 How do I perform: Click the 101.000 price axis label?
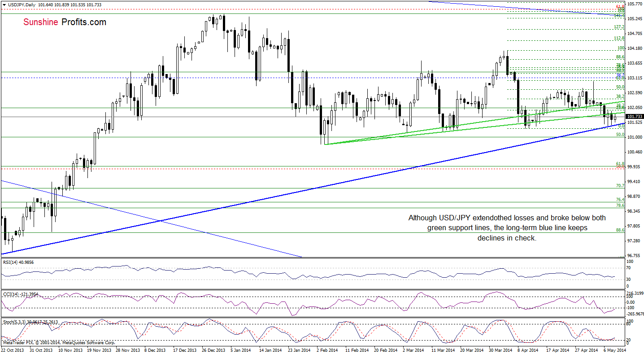click(x=635, y=137)
